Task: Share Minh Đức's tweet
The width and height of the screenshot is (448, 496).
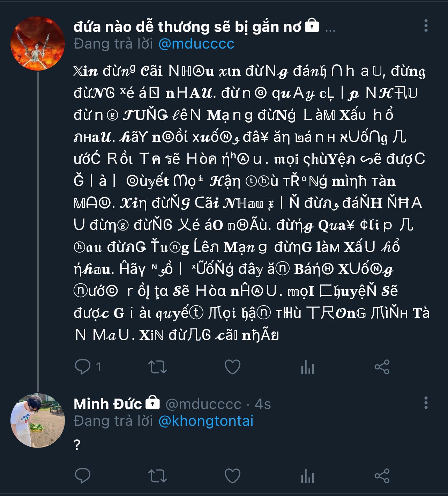Action: [x=382, y=476]
